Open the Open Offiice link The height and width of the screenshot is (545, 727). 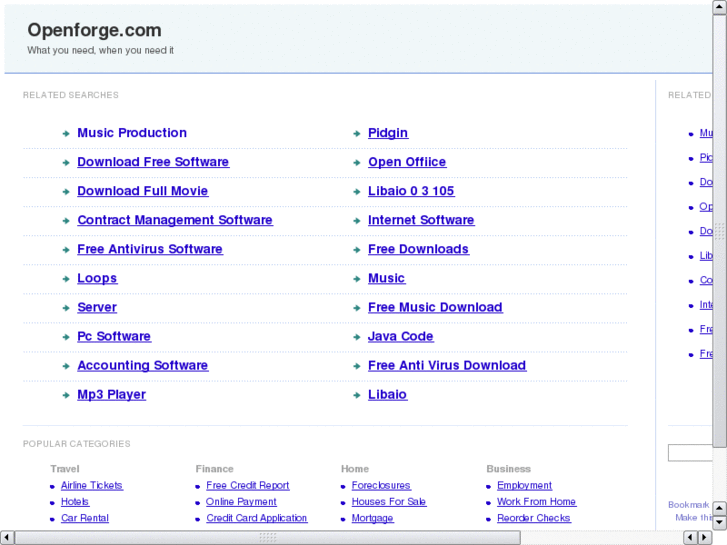tap(407, 162)
